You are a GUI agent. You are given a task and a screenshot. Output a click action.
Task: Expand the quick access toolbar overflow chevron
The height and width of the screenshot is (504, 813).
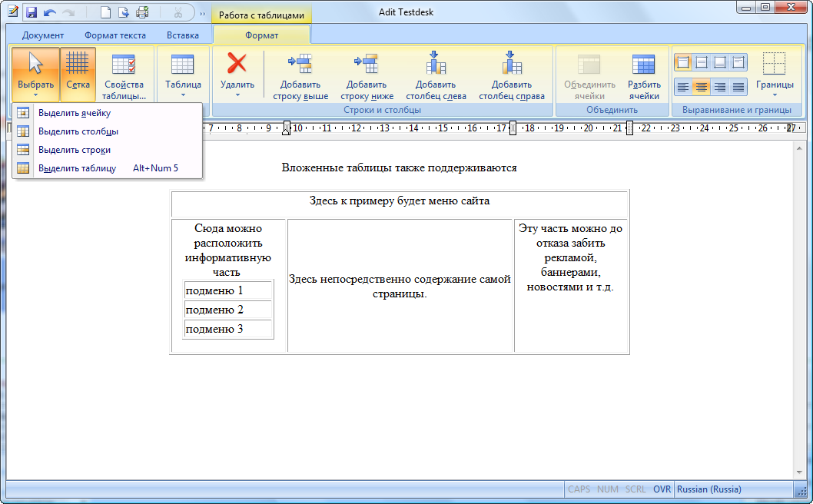[202, 13]
